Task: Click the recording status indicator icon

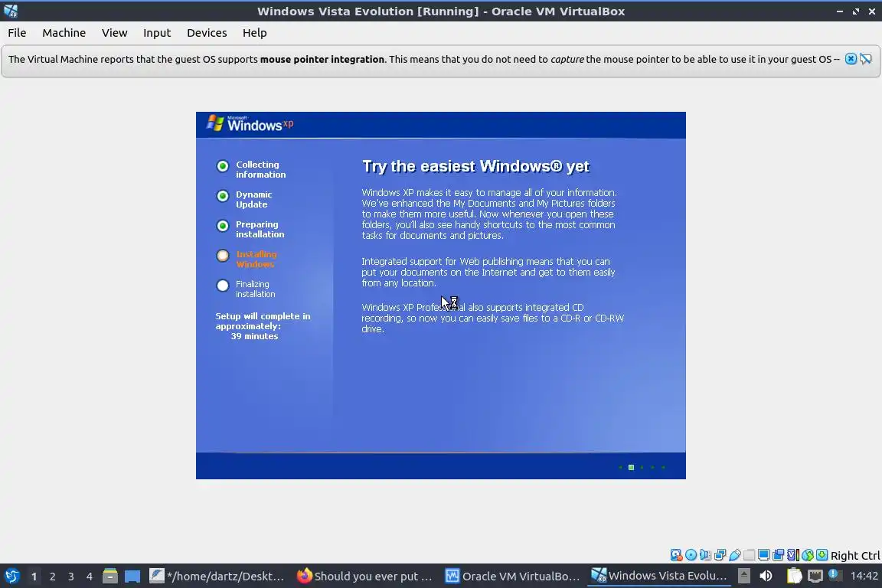Action: (x=778, y=555)
